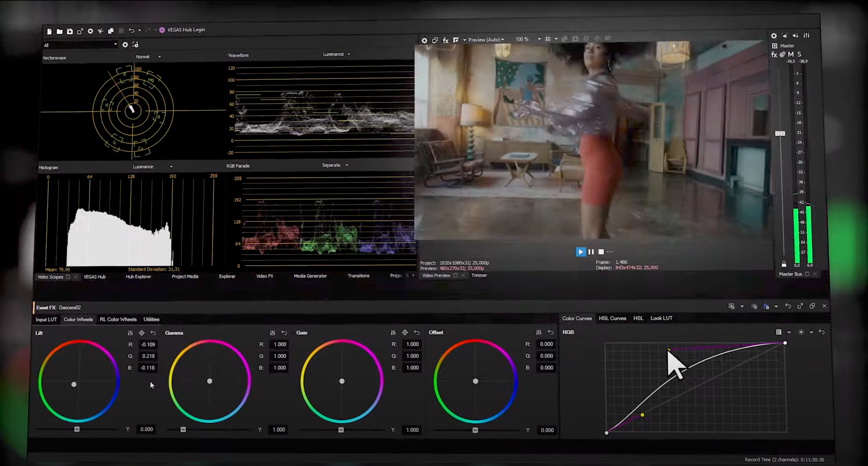868x466 pixels.
Task: Click the New Project file icon
Action: [x=49, y=31]
